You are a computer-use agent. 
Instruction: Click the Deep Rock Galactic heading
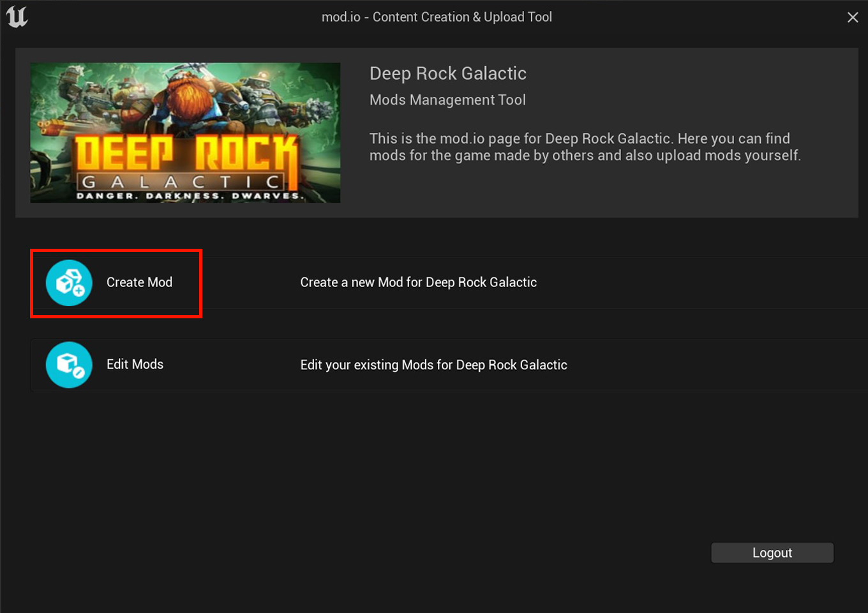pos(448,73)
